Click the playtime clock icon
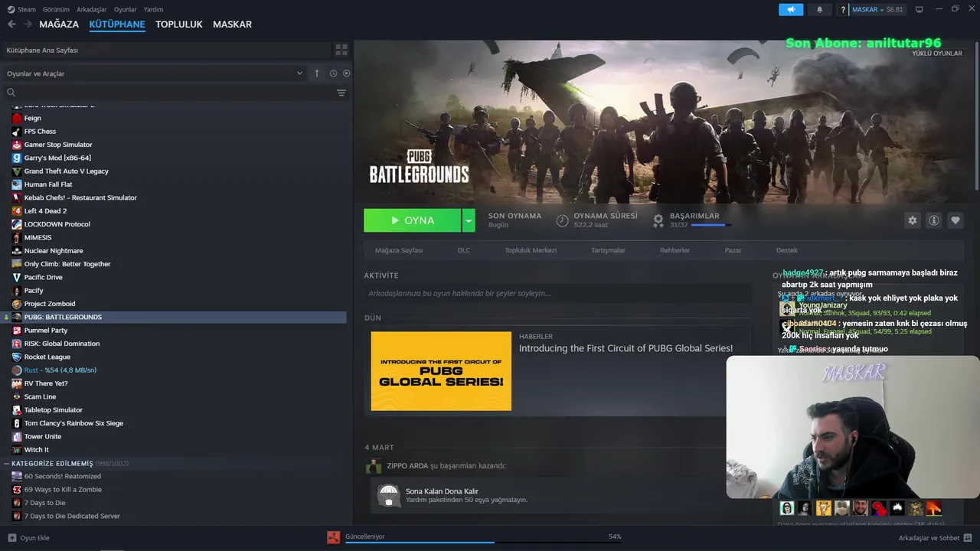980x551 pixels. point(562,220)
